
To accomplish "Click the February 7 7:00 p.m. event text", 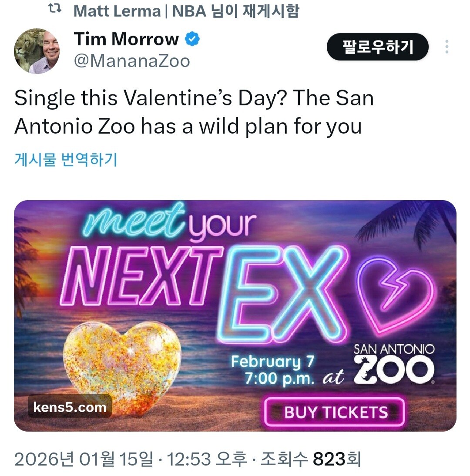I will (x=272, y=370).
